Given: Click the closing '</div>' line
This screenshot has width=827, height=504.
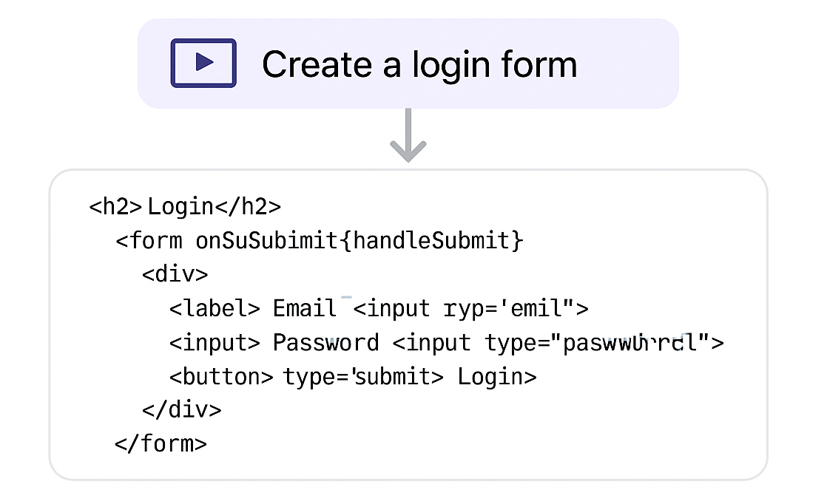Looking at the screenshot, I should tap(181, 409).
